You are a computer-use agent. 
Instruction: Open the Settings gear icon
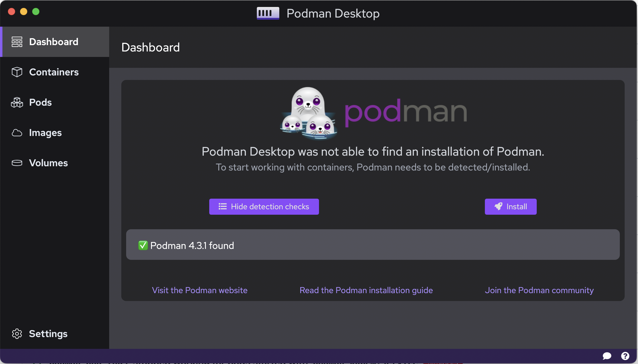(x=17, y=333)
